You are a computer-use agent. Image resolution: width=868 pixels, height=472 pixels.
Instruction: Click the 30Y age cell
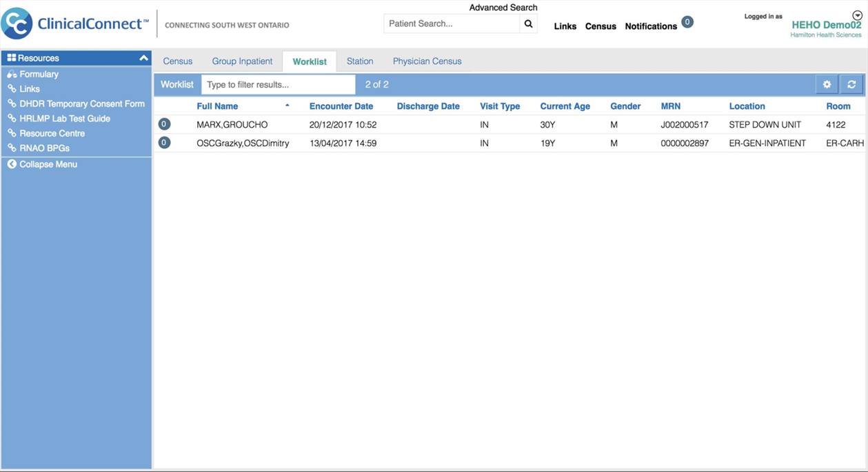pos(547,125)
